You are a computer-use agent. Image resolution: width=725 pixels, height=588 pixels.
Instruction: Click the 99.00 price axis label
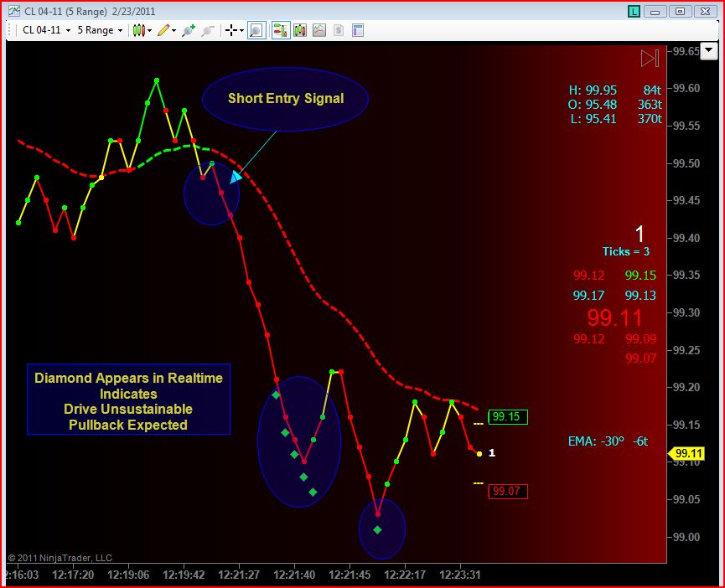(x=686, y=537)
